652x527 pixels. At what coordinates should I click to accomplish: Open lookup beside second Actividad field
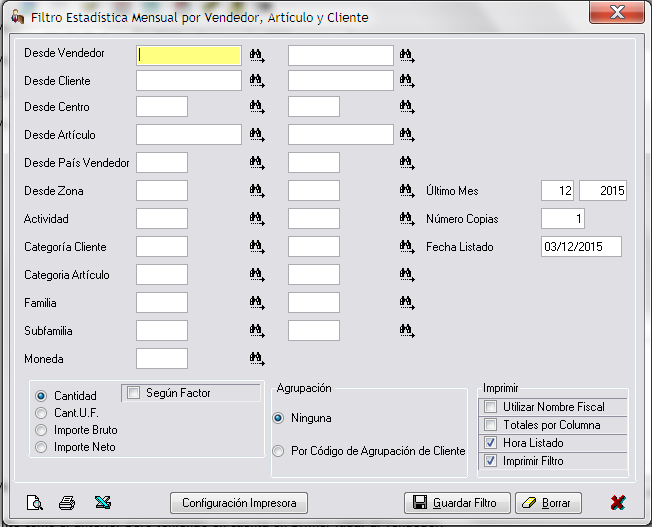pyautogui.click(x=407, y=219)
